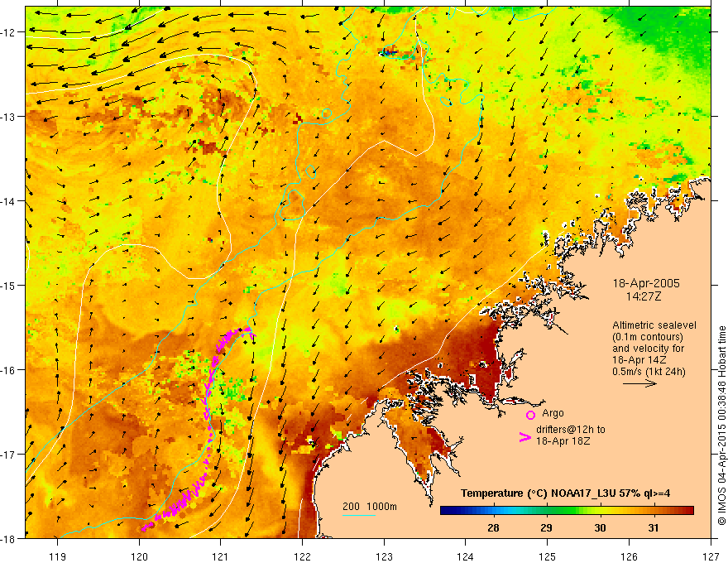The image size is (728, 563).
Task: Click the longitude axis label 123
Action: pos(384,556)
